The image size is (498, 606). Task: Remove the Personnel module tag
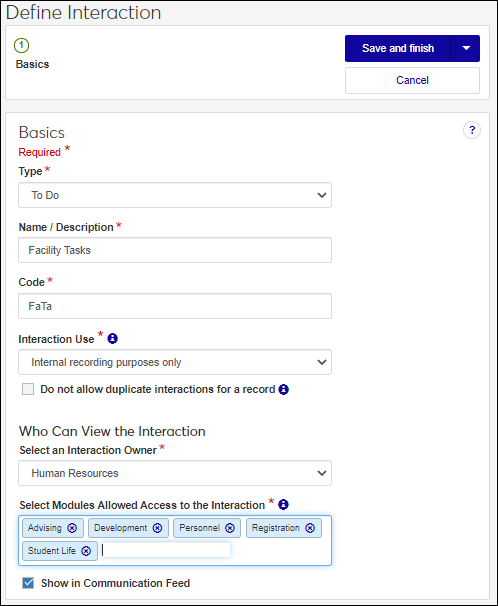tap(230, 528)
